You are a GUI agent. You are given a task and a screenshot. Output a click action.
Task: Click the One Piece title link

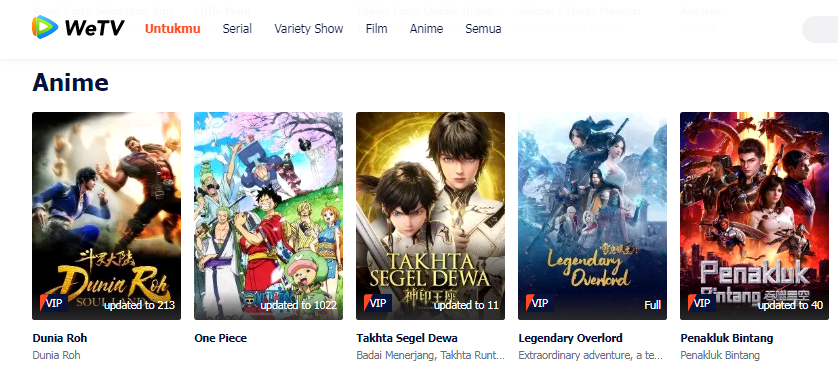(221, 338)
